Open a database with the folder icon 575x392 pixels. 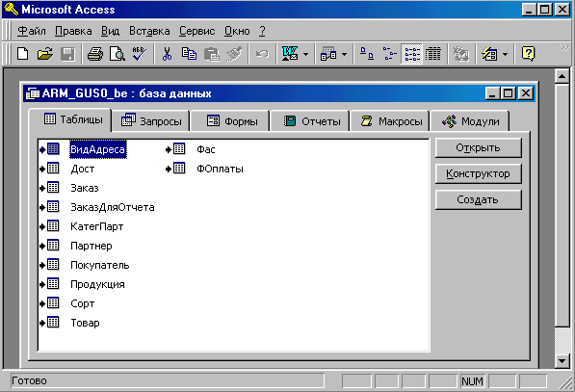(44, 54)
